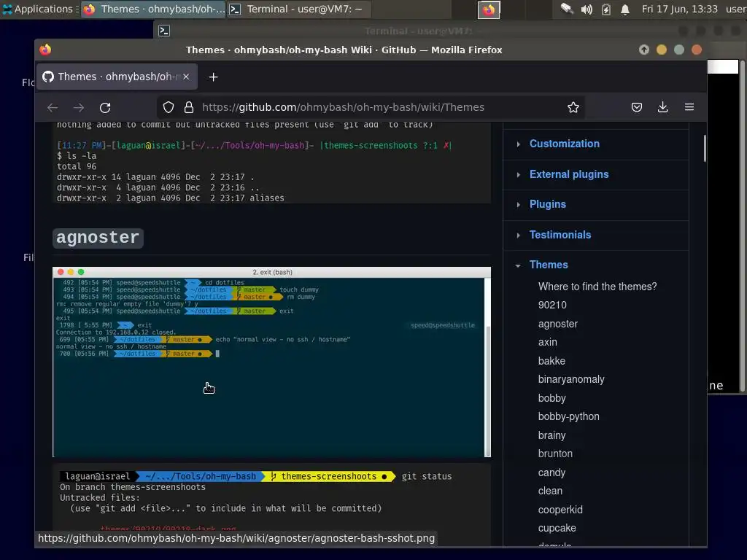This screenshot has height=560, width=747.
Task: Open the Pocket save icon
Action: [x=636, y=107]
